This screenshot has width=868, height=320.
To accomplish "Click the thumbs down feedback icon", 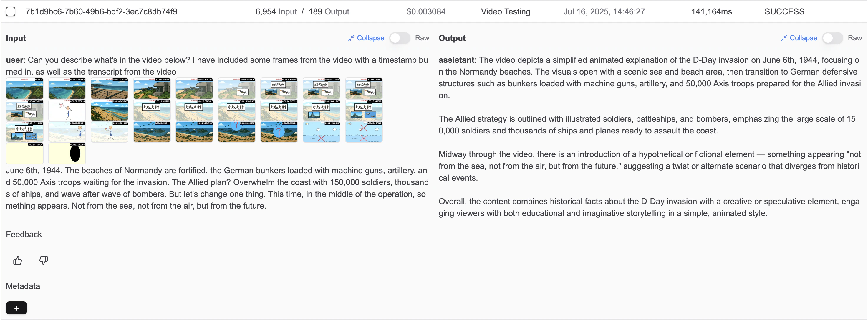I will click(x=44, y=260).
